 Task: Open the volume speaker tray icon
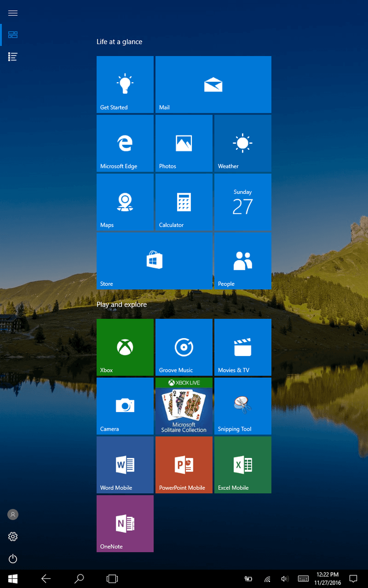point(285,579)
